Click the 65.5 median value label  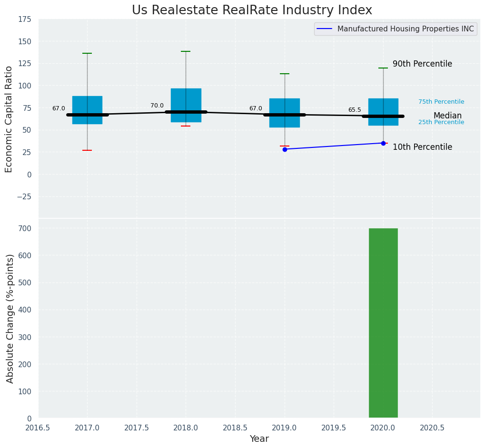(x=355, y=110)
